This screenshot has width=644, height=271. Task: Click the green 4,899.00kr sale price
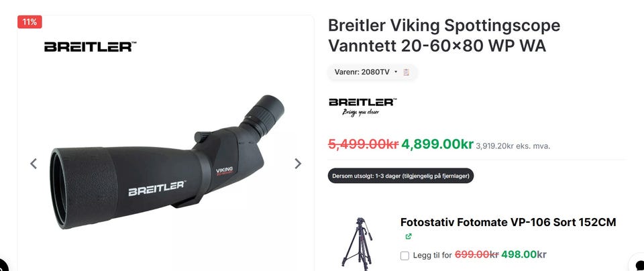437,144
